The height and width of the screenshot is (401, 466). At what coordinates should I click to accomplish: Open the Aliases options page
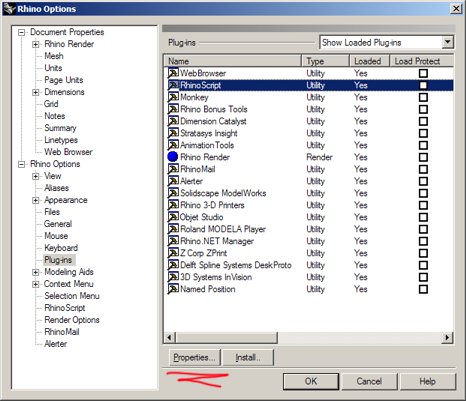coord(56,188)
